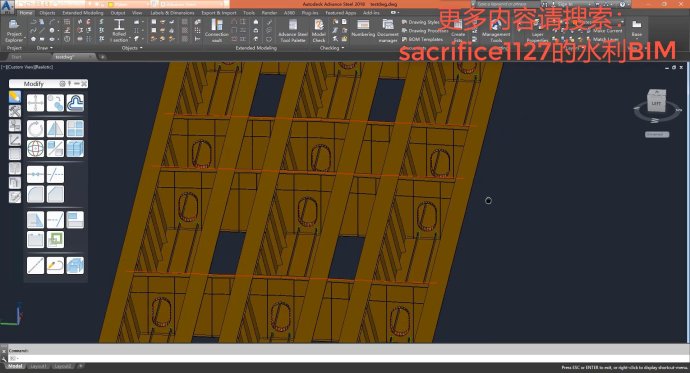Click the split panels alignment tool

75,220
